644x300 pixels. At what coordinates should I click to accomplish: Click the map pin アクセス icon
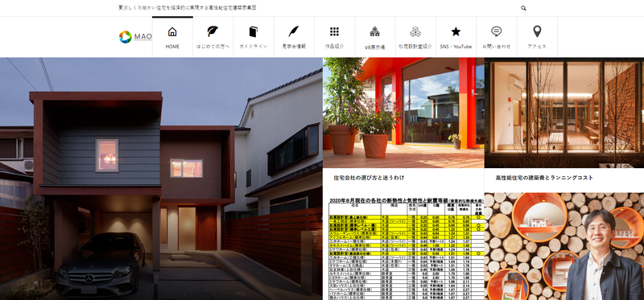click(537, 31)
